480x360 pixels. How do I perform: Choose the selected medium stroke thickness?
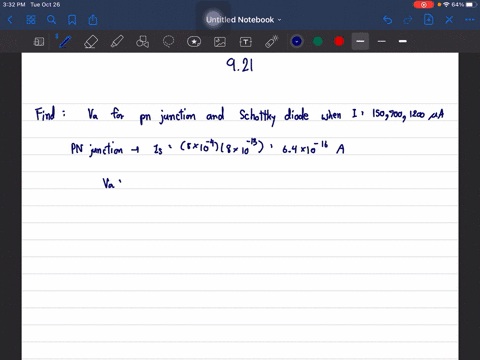pos(360,41)
